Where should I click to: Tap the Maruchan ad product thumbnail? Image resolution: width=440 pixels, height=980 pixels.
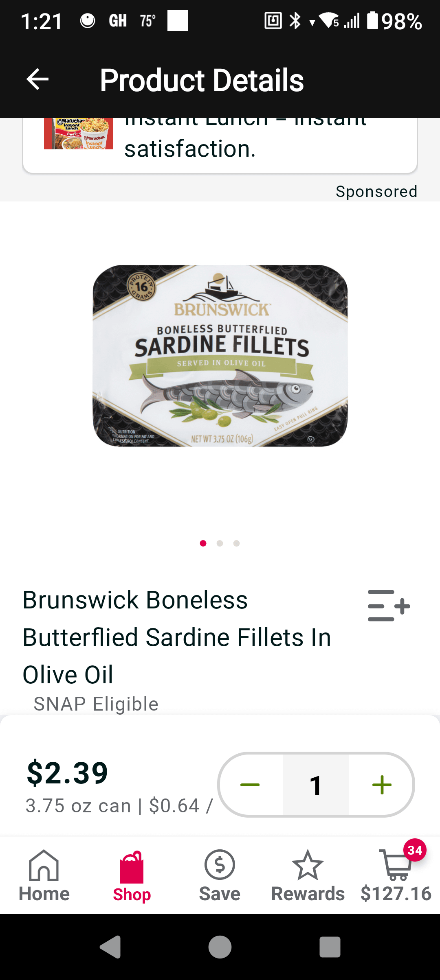(78, 134)
